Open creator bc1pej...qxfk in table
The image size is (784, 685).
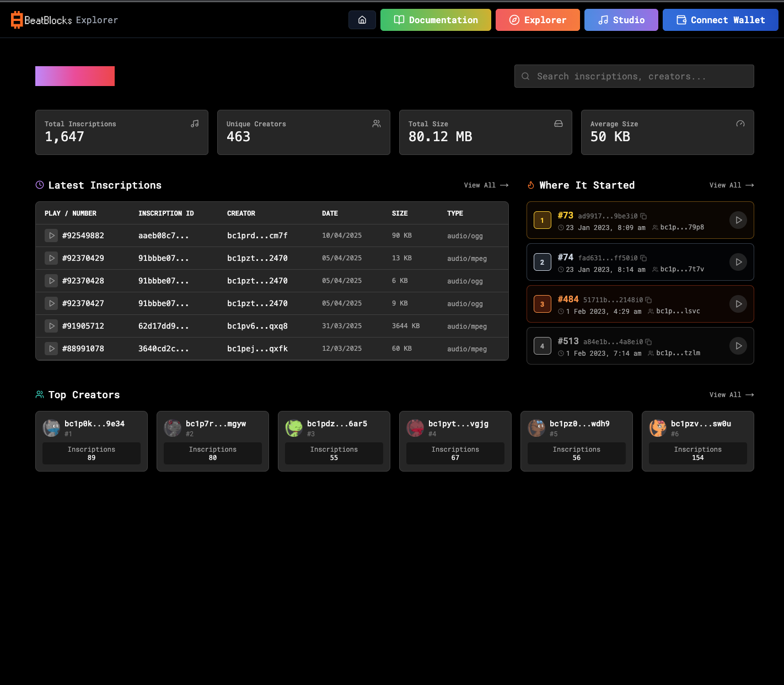257,349
